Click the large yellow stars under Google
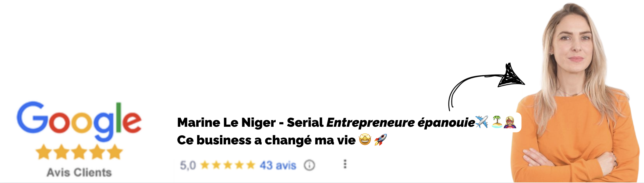This screenshot has height=183, width=644. [x=79, y=152]
